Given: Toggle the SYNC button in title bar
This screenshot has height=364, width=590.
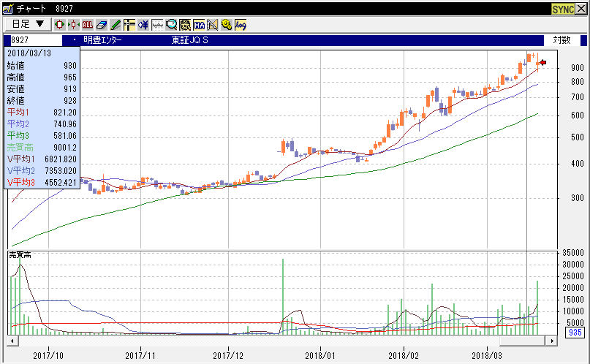Looking at the screenshot, I should 561,8.
